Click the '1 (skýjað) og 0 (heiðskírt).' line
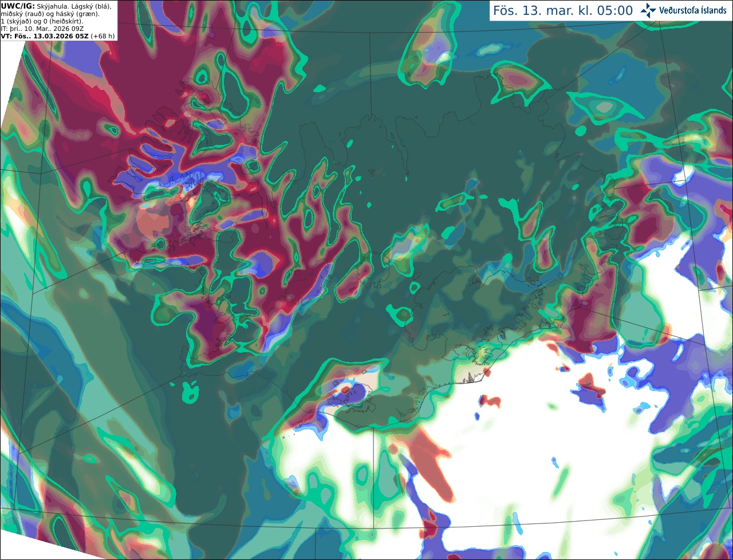This screenshot has width=733, height=560. point(42,21)
